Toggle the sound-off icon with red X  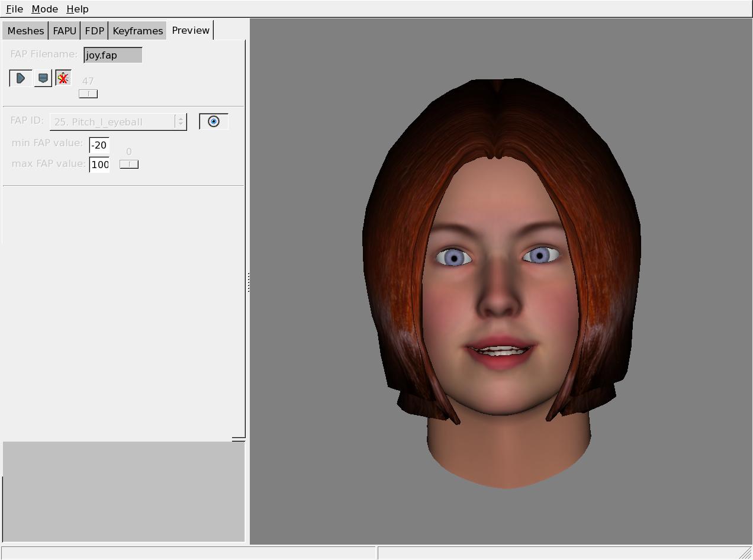click(63, 78)
